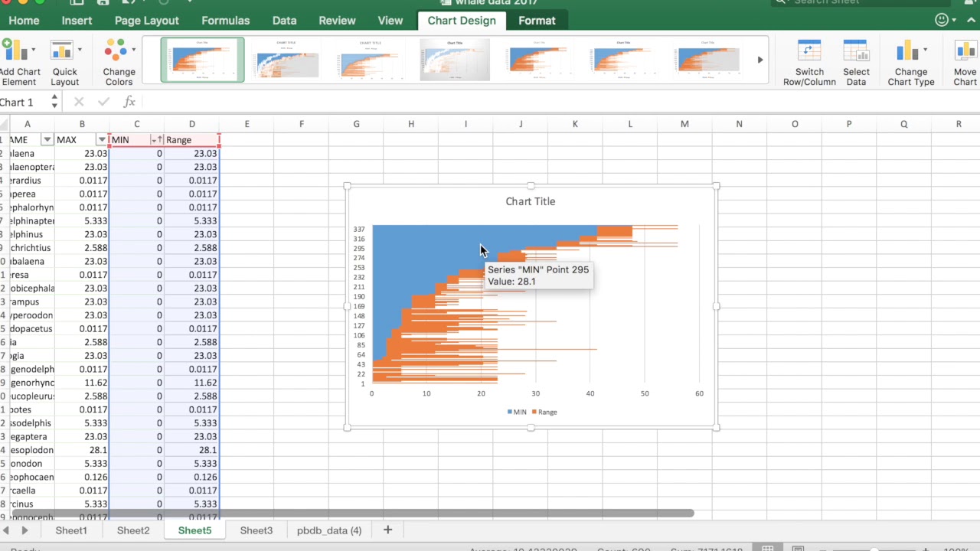Click the Change Chart Type icon
The image size is (980, 551).
click(906, 51)
